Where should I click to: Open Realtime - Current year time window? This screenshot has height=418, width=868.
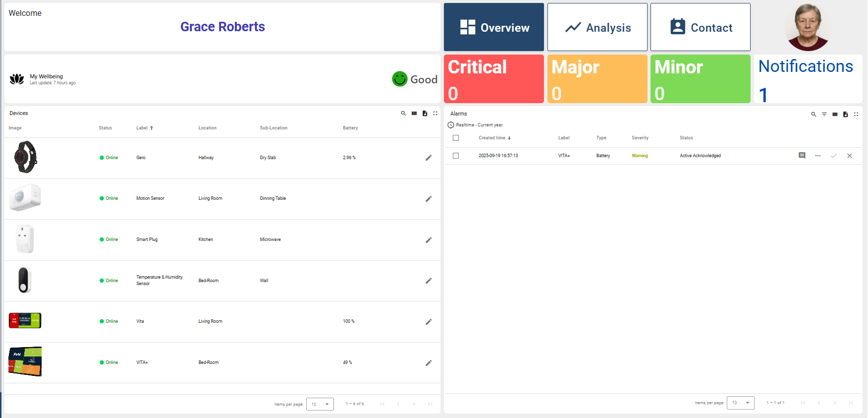pos(476,125)
